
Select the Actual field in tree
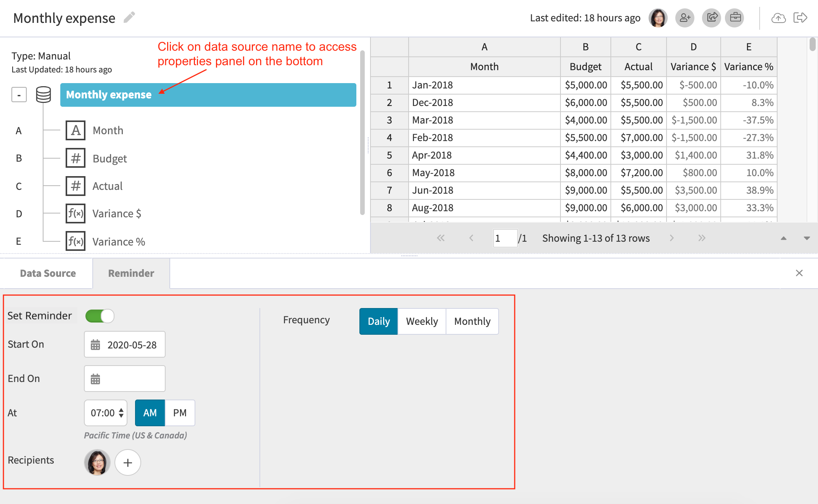pos(108,186)
